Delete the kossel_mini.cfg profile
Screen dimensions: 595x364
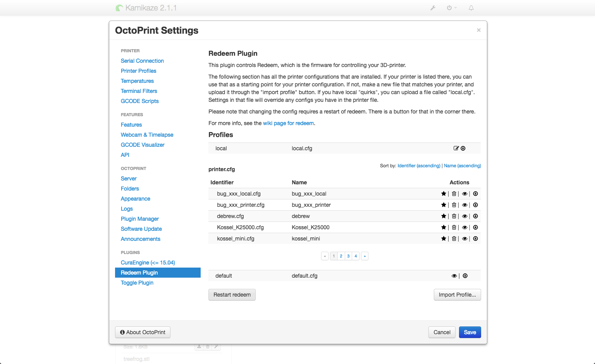[454, 239]
